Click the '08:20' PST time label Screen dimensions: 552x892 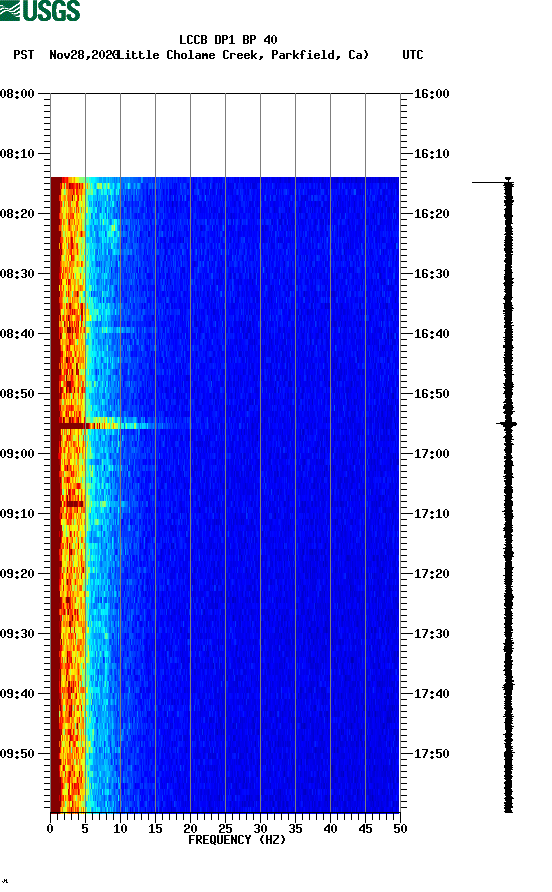(x=17, y=213)
